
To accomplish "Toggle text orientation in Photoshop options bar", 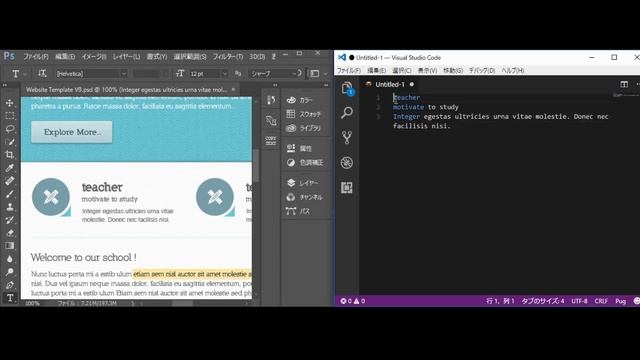I will coord(42,73).
